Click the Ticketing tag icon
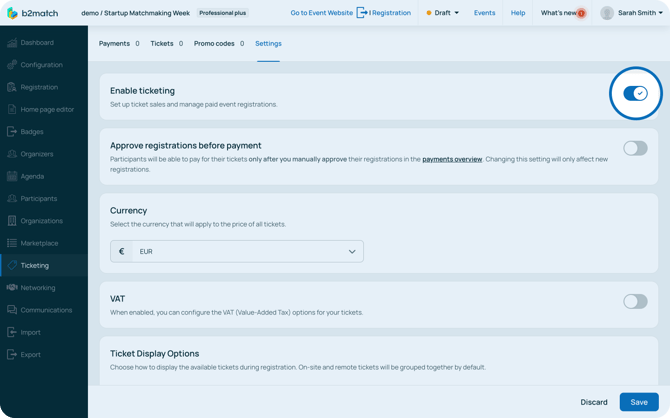The width and height of the screenshot is (670, 418). click(12, 265)
